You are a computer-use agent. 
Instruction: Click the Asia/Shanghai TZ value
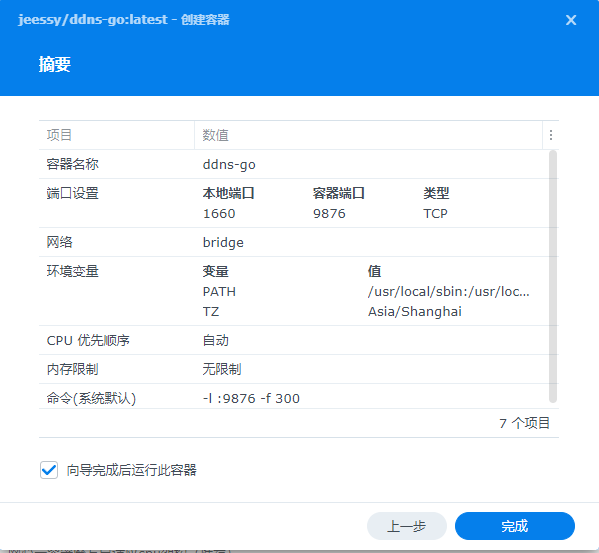[x=415, y=312]
